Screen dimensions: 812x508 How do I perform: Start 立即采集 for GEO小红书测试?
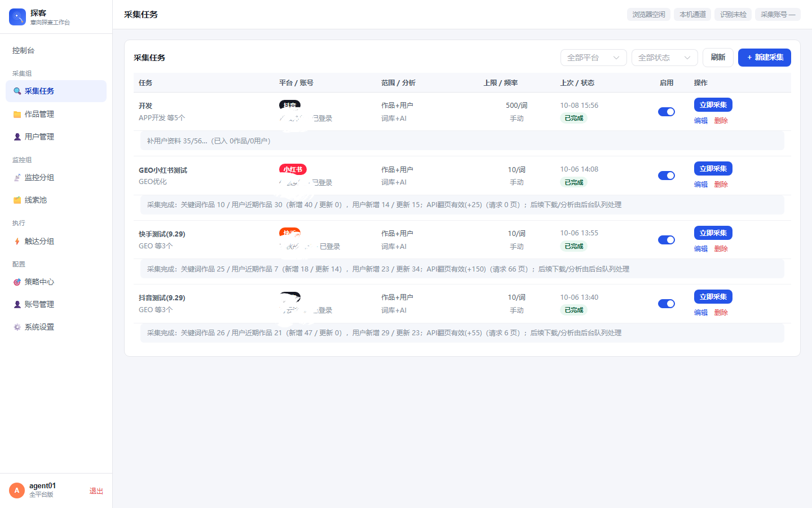point(713,169)
